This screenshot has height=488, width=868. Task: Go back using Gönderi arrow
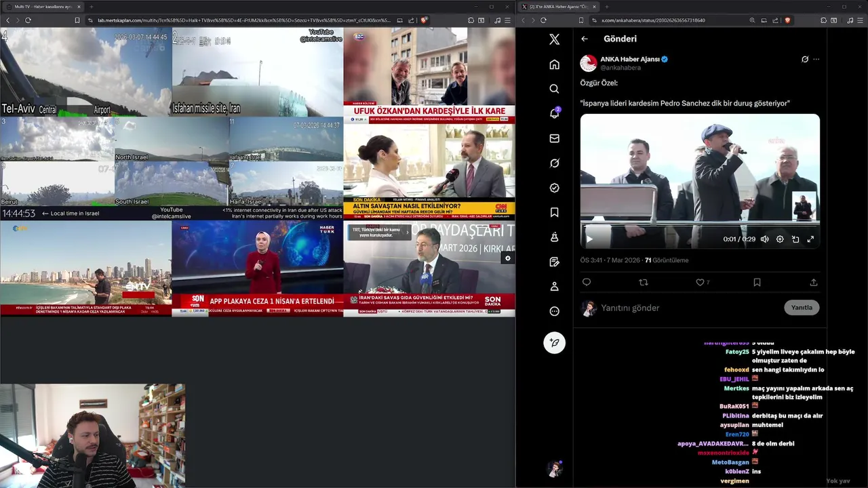click(585, 39)
